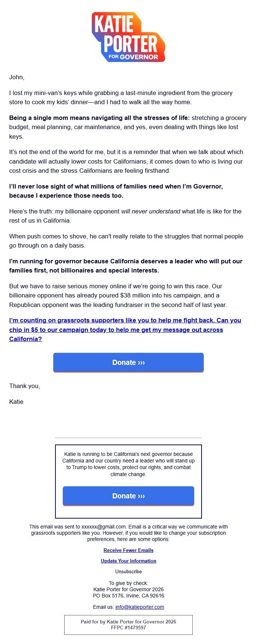Screen dimensions: 257x644
Task: Click the Katie Porter for Governor logo
Action: tap(128, 37)
